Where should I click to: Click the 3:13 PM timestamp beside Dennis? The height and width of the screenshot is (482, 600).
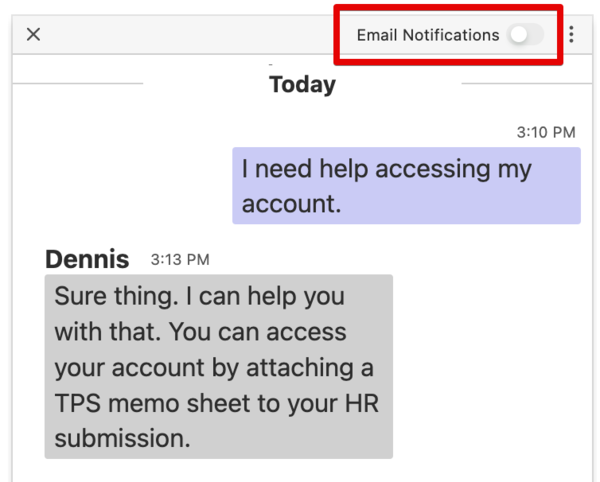pyautogui.click(x=180, y=260)
